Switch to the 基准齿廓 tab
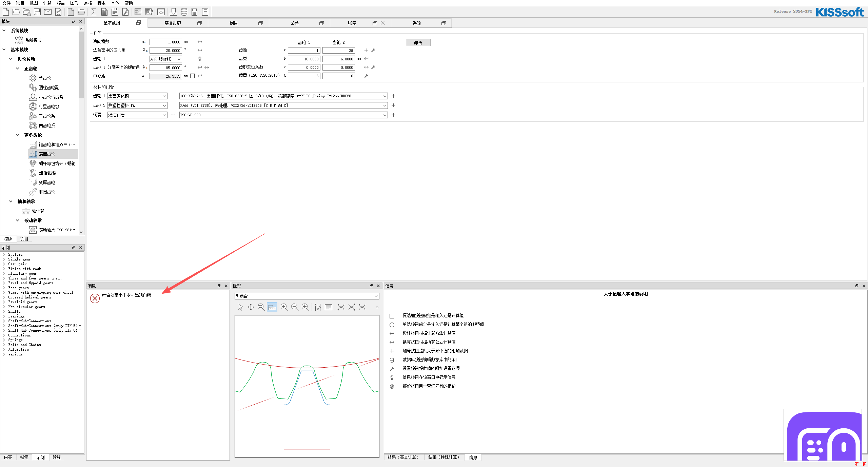This screenshot has width=868, height=467. pos(173,23)
